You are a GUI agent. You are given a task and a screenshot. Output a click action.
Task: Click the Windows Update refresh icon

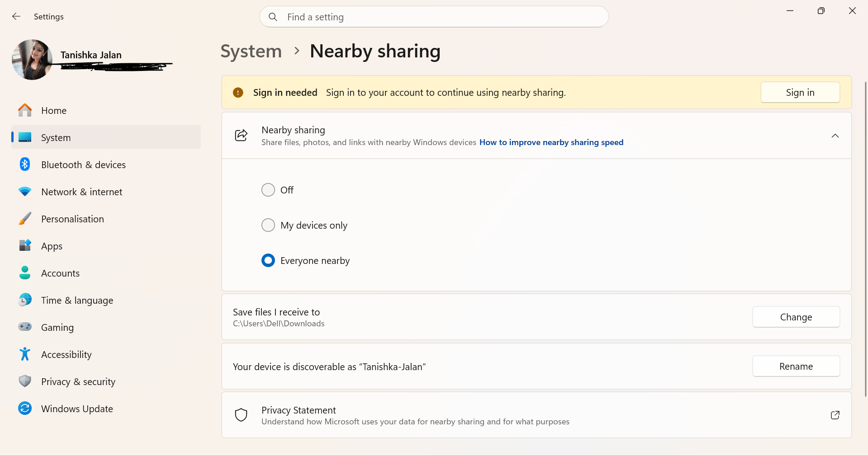[25, 409]
